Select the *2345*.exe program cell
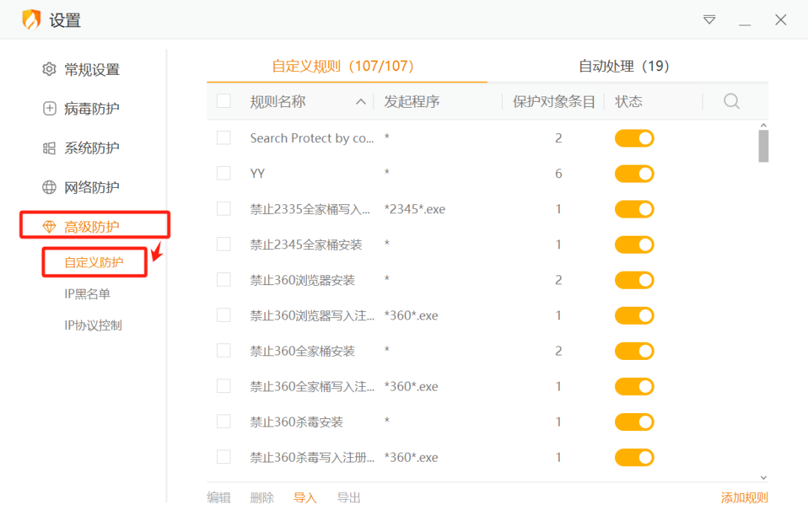This screenshot has height=532, width=808. 414,210
